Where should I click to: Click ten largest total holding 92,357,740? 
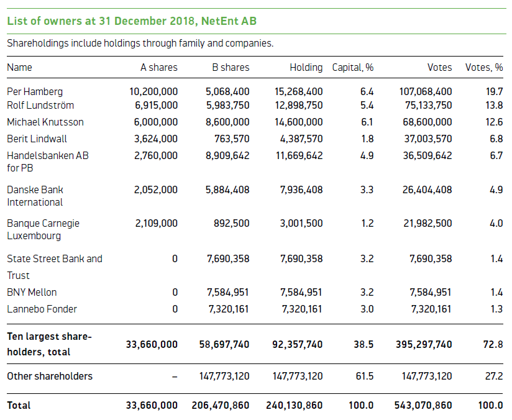[298, 344]
